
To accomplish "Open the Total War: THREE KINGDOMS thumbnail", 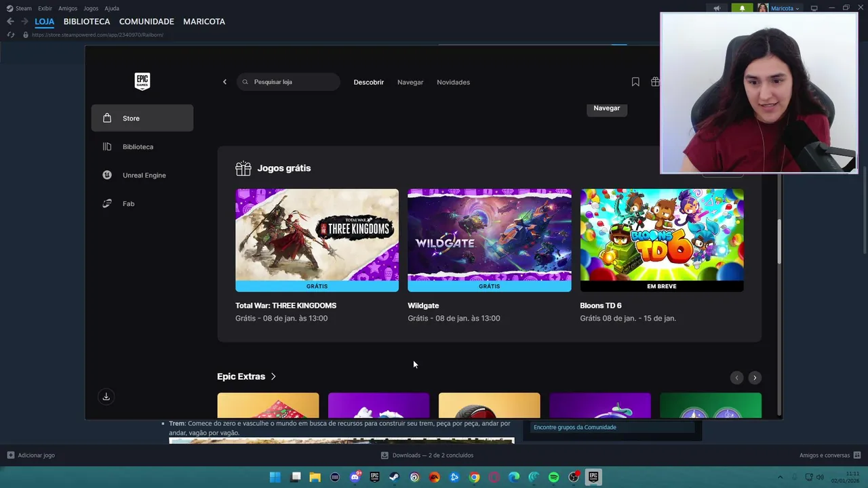I will point(317,240).
